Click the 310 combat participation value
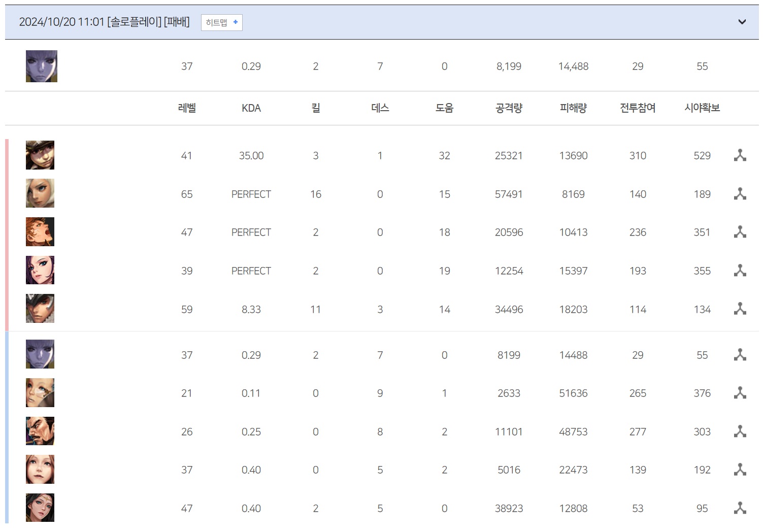The image size is (763, 532). click(x=638, y=155)
